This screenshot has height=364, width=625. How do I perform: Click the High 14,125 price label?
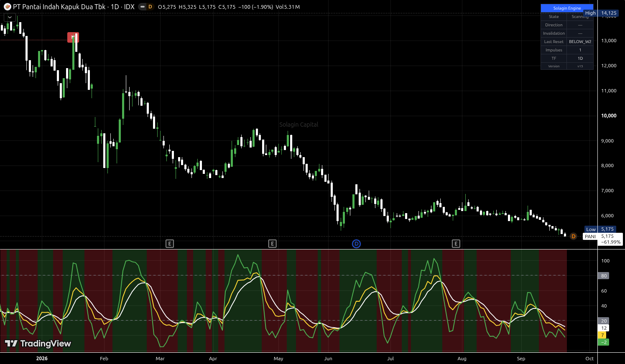(x=601, y=13)
